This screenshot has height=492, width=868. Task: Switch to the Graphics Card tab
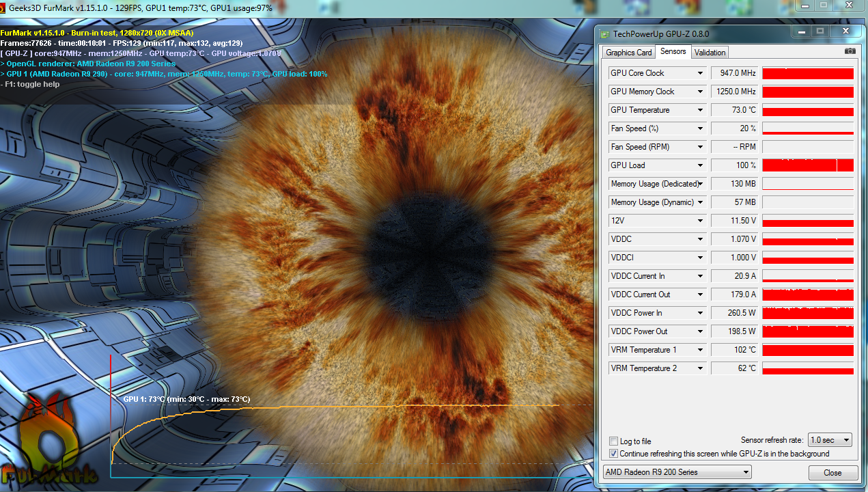click(x=629, y=53)
